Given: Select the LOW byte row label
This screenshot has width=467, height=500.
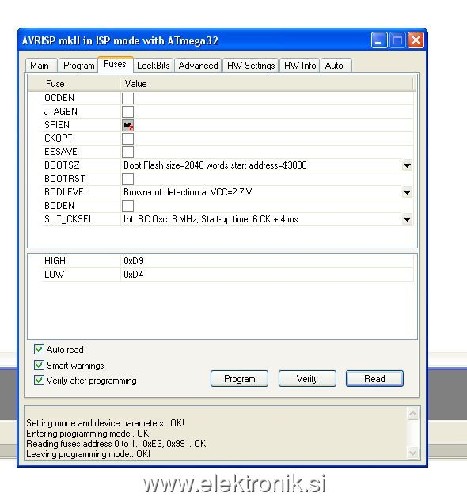Looking at the screenshot, I should 54,275.
